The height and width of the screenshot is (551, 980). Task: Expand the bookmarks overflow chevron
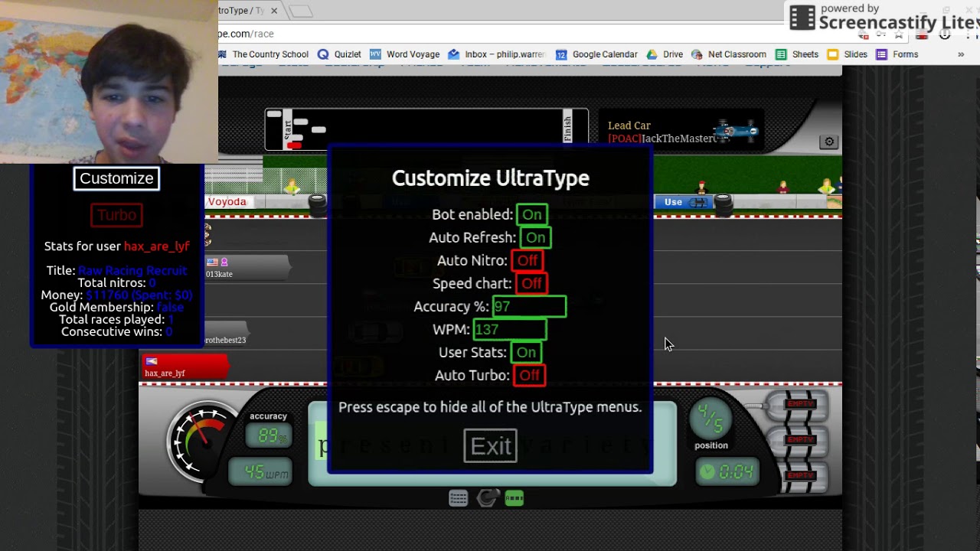click(x=961, y=54)
